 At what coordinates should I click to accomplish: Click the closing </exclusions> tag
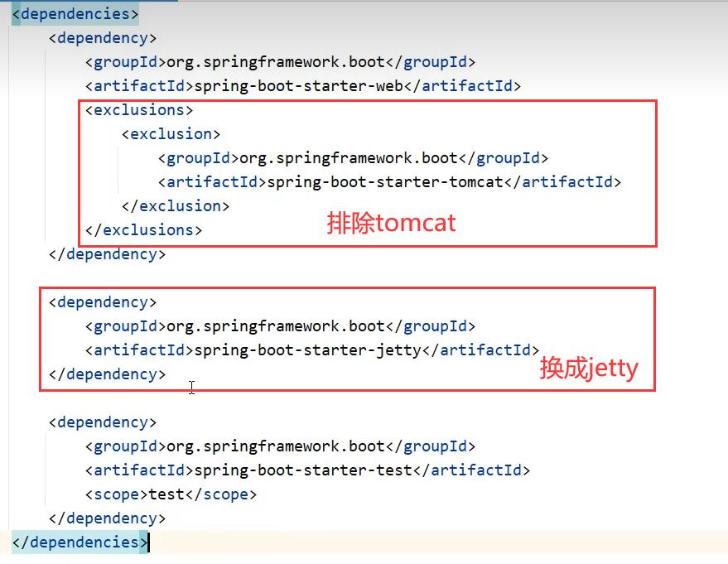tap(143, 230)
